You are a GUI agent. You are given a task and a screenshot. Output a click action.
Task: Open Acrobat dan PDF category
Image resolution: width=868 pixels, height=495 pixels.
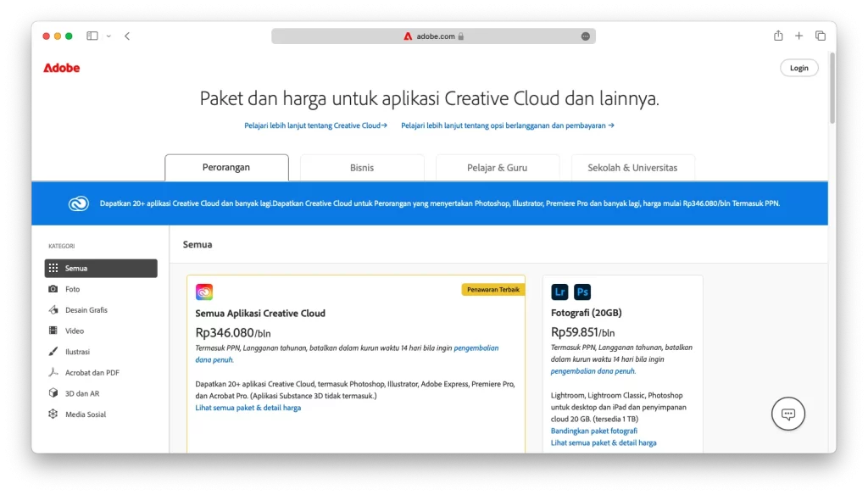92,373
